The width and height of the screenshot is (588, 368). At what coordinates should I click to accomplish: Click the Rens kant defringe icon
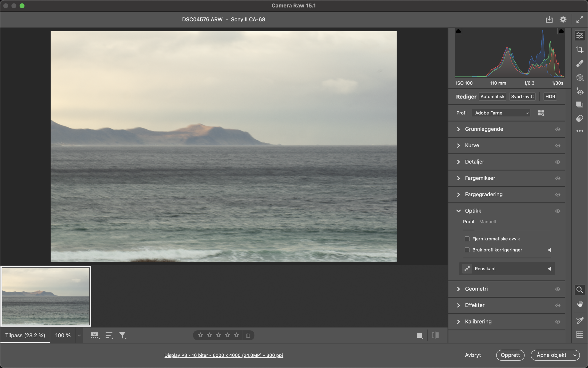(467, 269)
